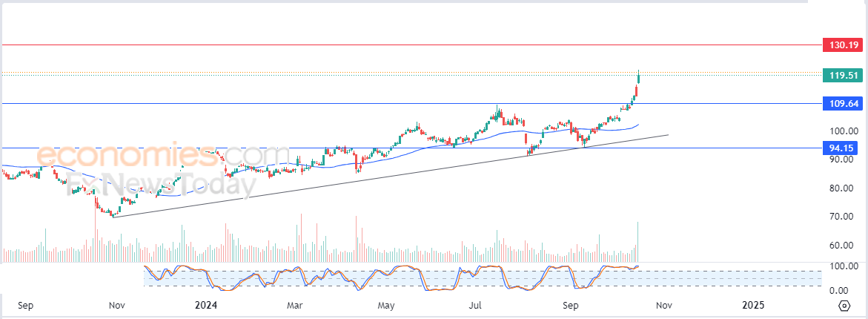Open chart settings hexagon gear icon
Viewport: 868px width, 319px height.
844,306
